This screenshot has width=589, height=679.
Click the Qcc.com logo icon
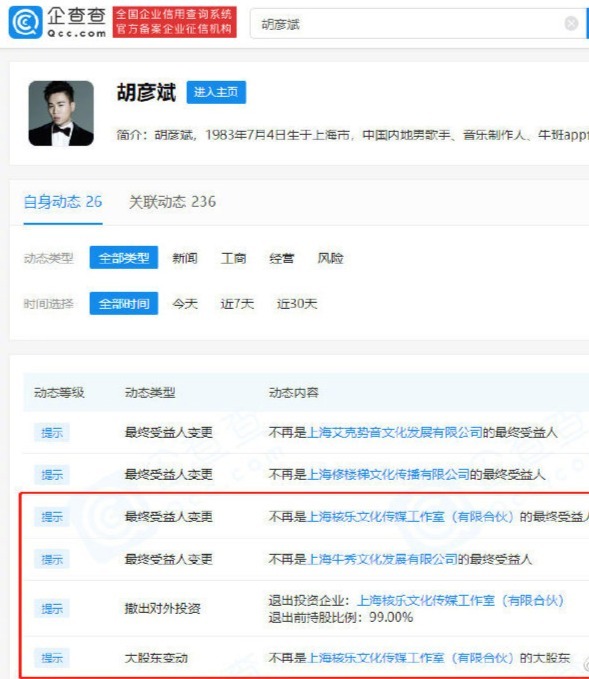pos(26,22)
